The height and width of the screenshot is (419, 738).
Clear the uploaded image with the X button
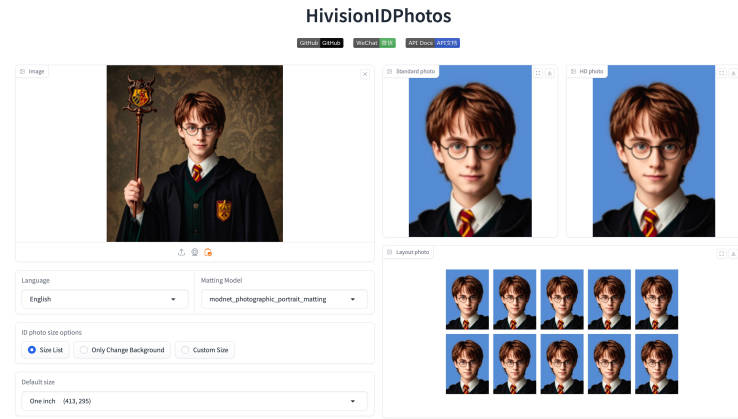pos(365,74)
